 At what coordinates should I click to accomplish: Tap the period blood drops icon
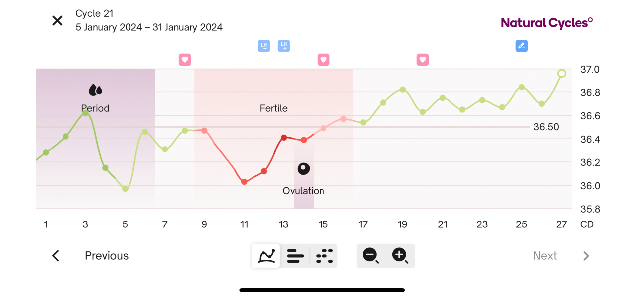click(95, 90)
